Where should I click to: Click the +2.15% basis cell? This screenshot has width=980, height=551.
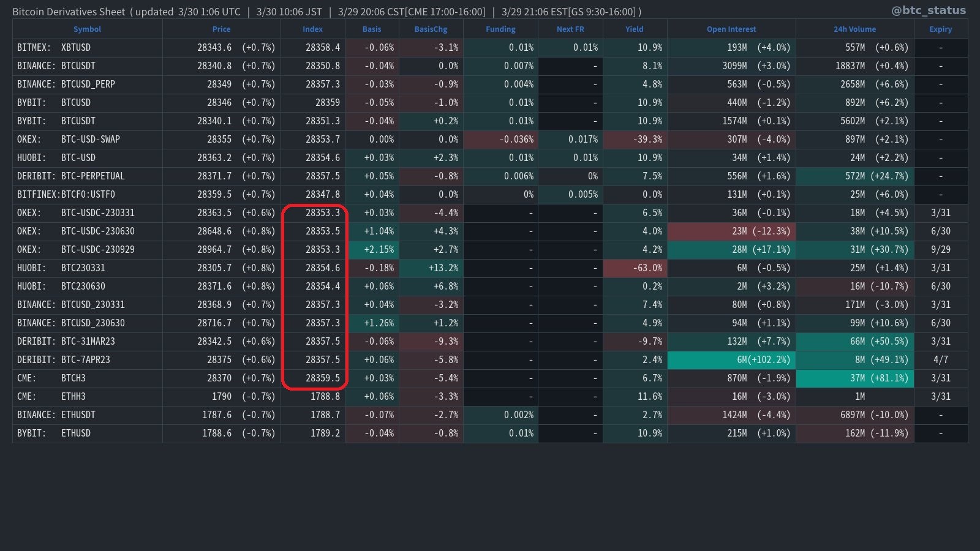point(372,250)
